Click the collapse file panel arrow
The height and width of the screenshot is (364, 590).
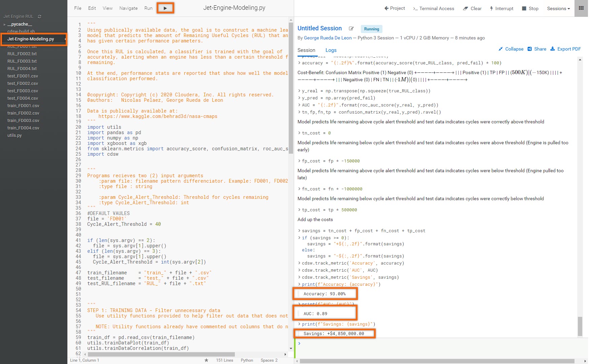[65, 39]
